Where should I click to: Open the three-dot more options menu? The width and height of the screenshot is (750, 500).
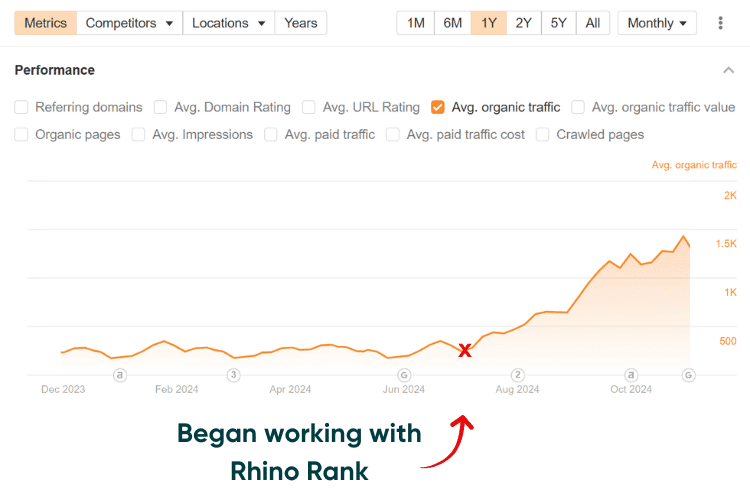point(720,23)
